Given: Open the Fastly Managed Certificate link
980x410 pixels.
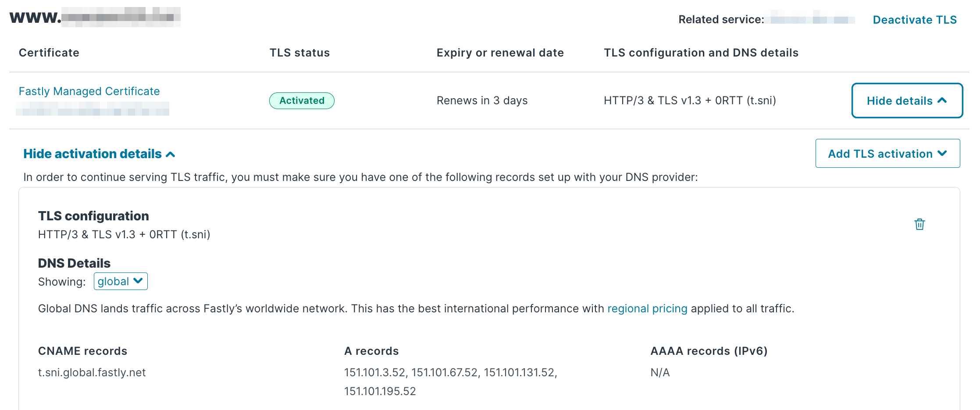Looking at the screenshot, I should click(89, 91).
